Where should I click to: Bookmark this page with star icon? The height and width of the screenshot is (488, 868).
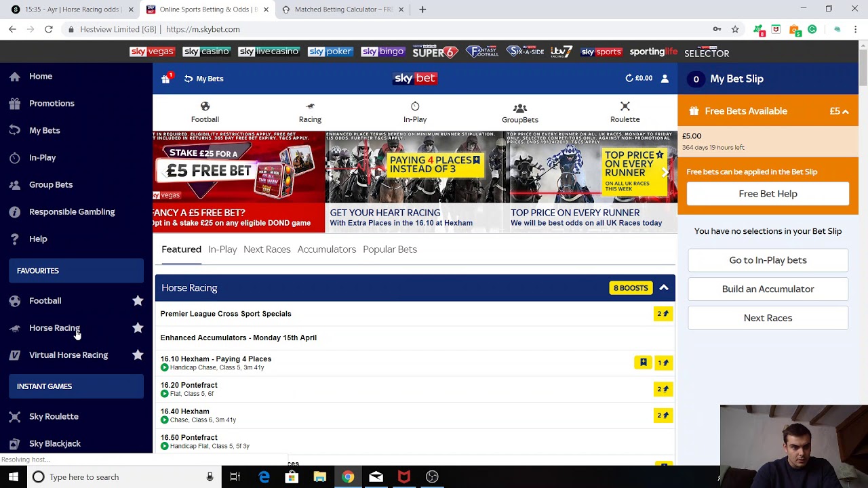pos(735,29)
